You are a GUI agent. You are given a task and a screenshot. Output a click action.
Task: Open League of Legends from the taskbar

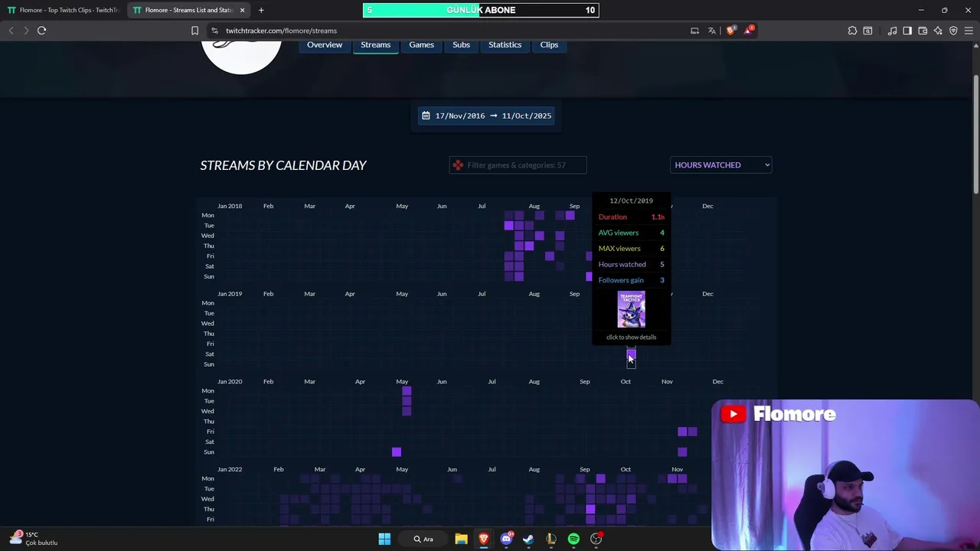tap(550, 539)
